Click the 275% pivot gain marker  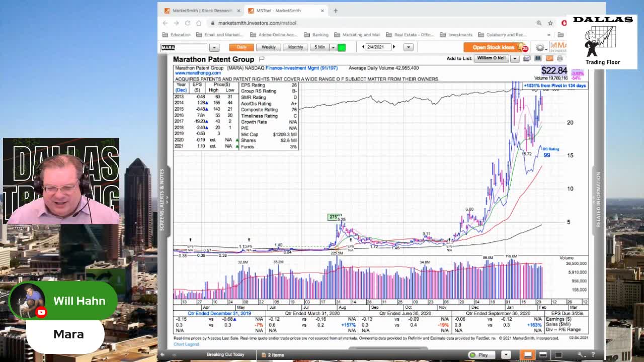click(334, 217)
